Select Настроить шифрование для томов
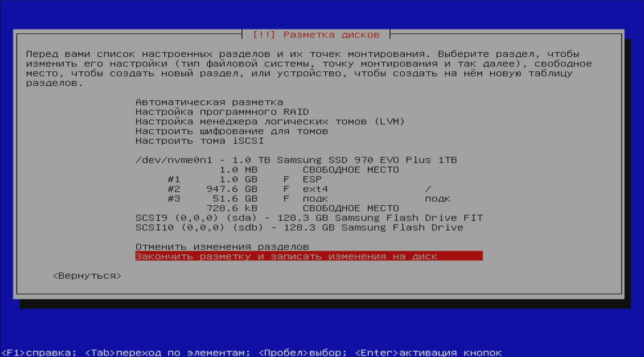Screen dimensions: 644x357 (x=232, y=131)
